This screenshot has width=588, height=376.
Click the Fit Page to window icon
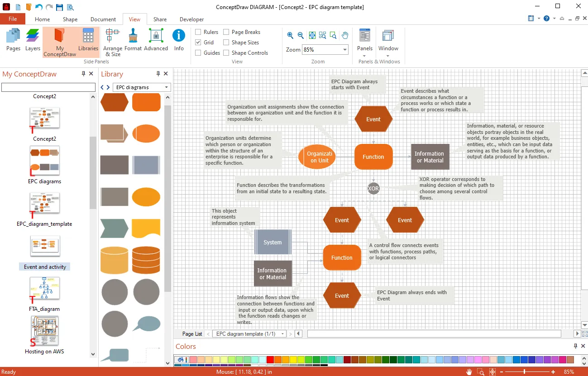[x=312, y=35]
